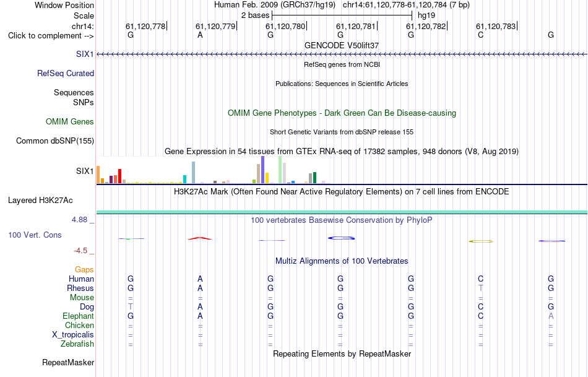Click the teal H3K27Ac signal band
Image resolution: width=588 pixels, height=377 pixels.
(x=342, y=212)
